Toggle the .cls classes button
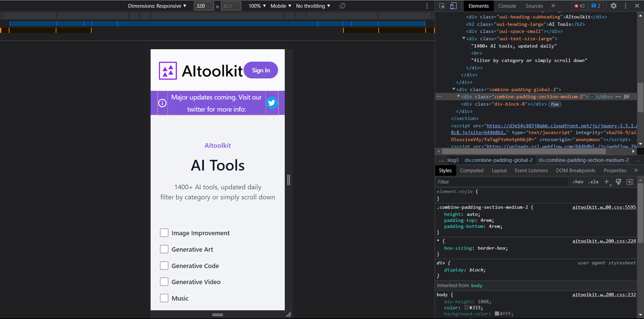Image resolution: width=644 pixels, height=319 pixels. point(593,182)
